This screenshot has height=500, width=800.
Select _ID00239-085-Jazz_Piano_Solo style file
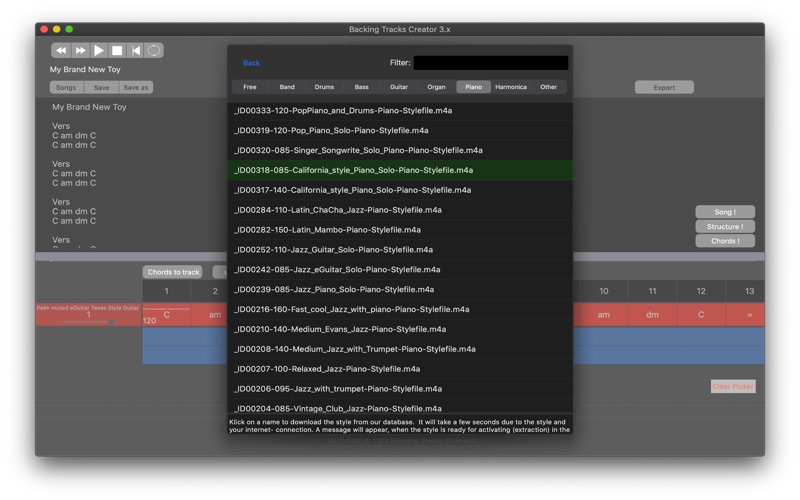coord(400,289)
